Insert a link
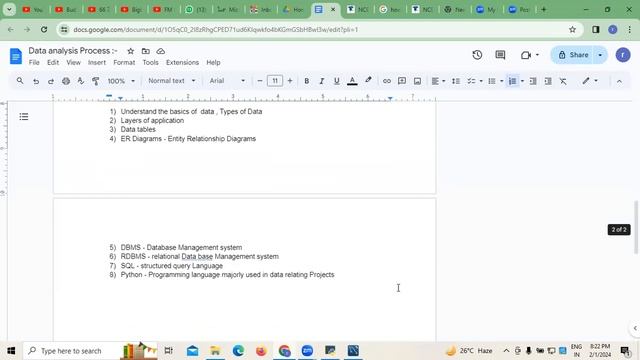This screenshot has width=640, height=360. click(x=387, y=81)
